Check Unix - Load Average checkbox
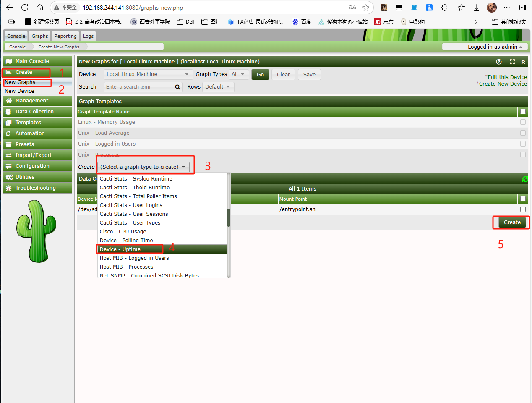The height and width of the screenshot is (403, 532). point(523,133)
